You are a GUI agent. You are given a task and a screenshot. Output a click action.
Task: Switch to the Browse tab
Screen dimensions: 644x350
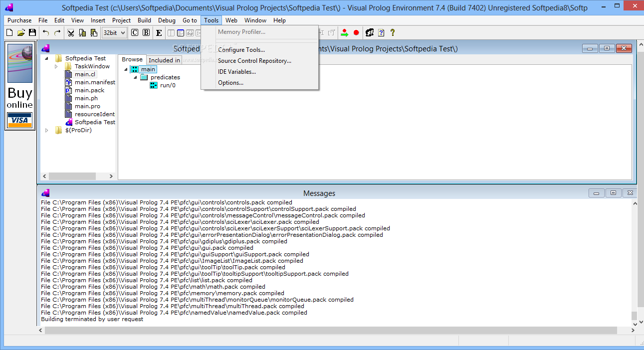[132, 59]
